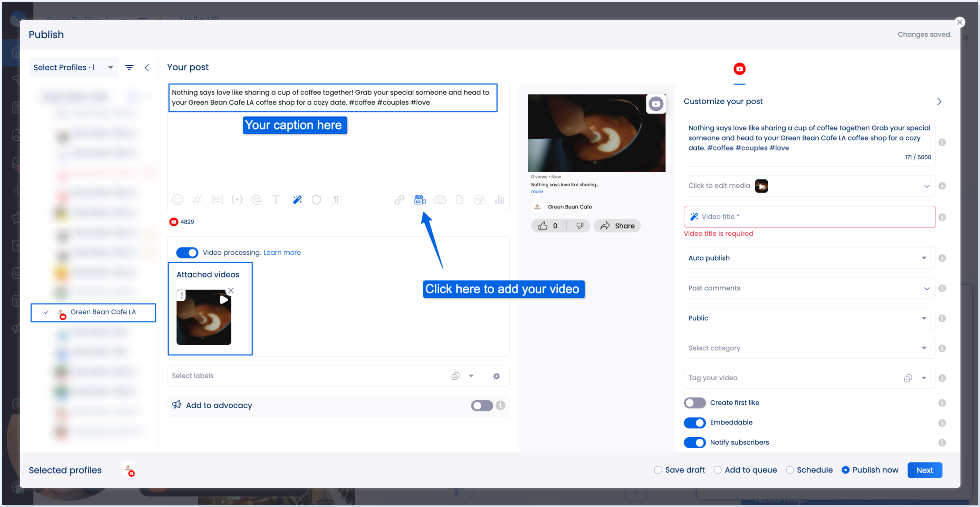This screenshot has height=507, width=980.
Task: Edit the customized YouTube description text
Action: 809,142
